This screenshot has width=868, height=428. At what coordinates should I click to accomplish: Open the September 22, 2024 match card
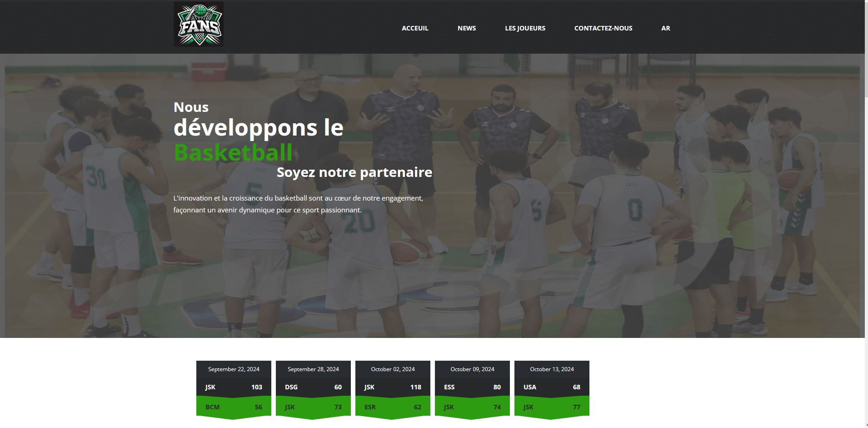coord(234,390)
